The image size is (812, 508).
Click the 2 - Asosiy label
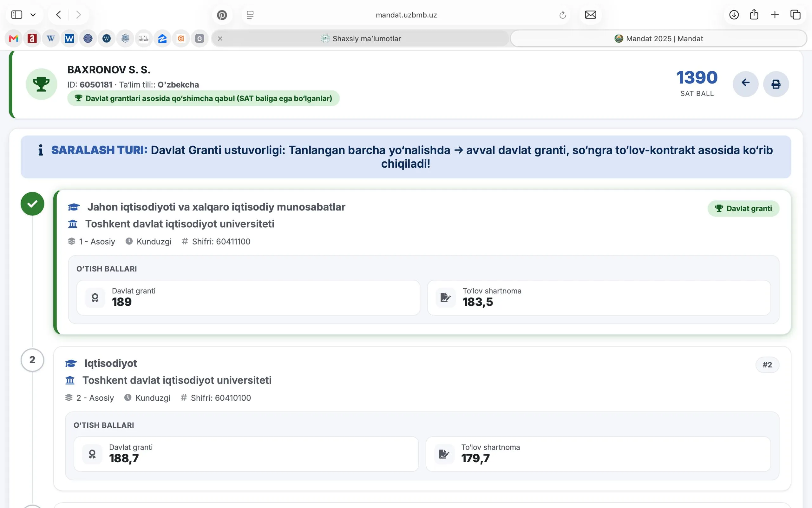95,398
